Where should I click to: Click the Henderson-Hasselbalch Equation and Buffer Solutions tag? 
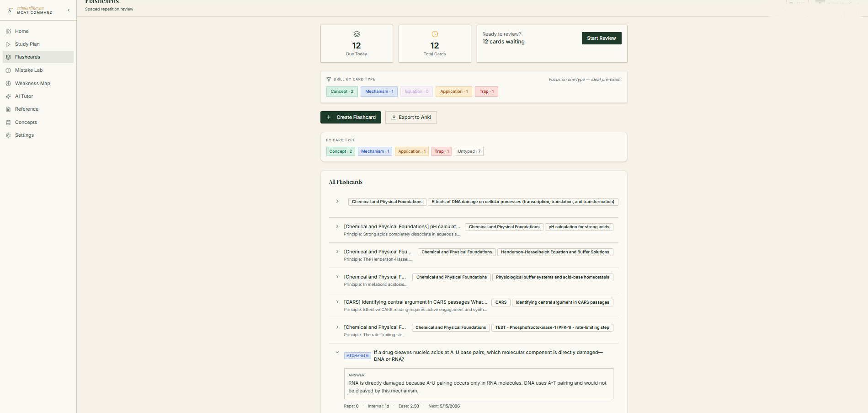[555, 252]
